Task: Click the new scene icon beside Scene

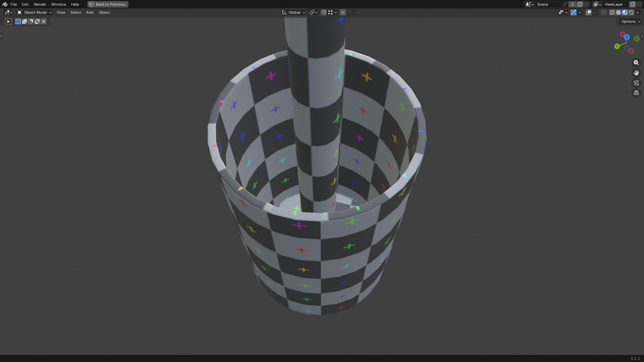Action: pos(580,4)
